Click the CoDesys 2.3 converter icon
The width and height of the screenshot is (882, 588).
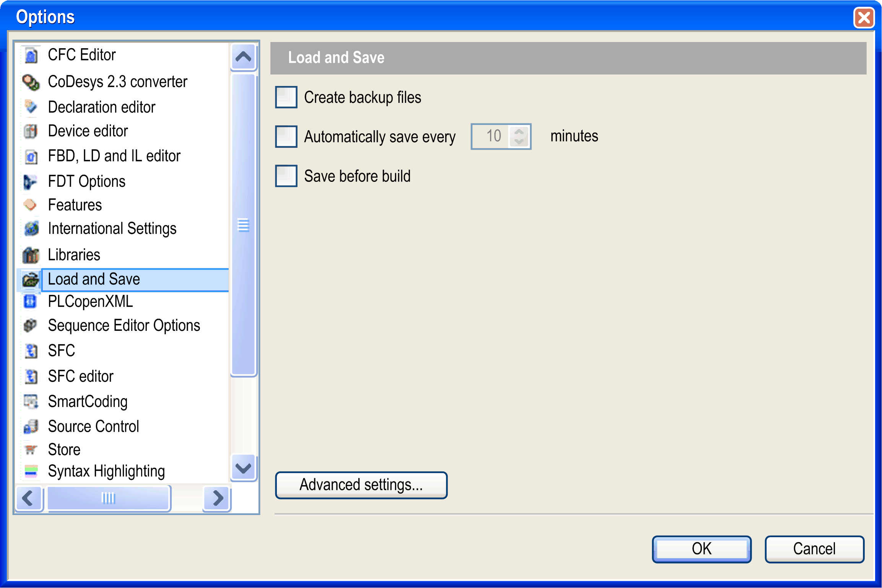(x=31, y=81)
